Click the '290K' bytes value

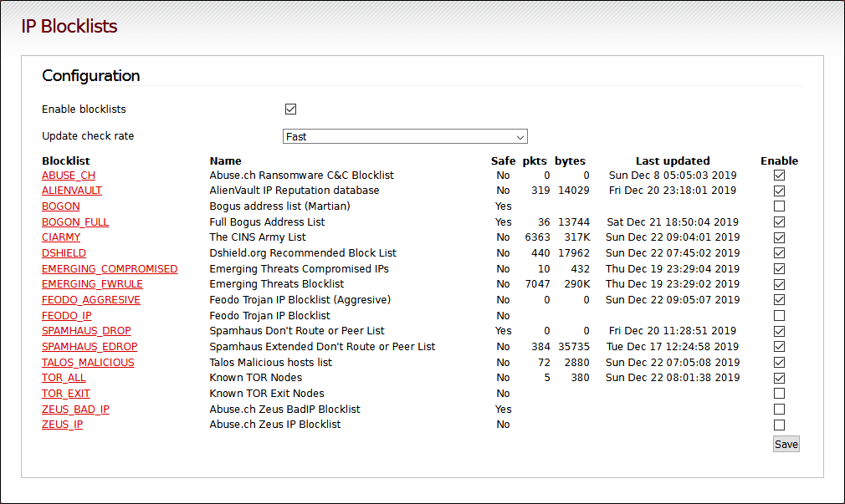pos(577,284)
